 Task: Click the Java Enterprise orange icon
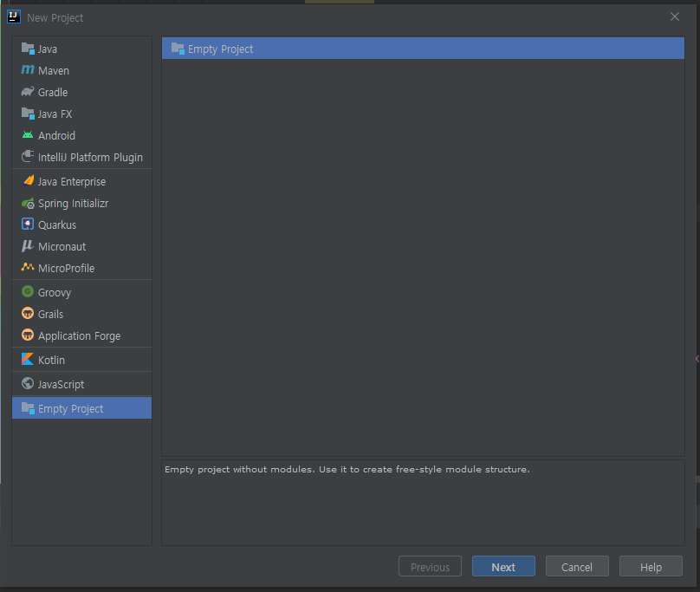pos(28,180)
